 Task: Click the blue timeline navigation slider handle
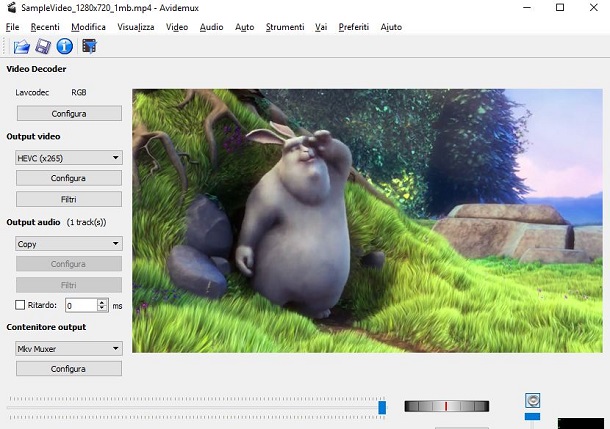(x=382, y=408)
